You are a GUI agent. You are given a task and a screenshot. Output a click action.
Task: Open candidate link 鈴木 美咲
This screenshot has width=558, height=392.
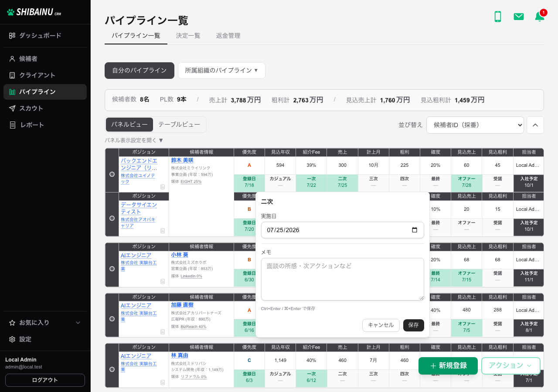pyautogui.click(x=182, y=160)
